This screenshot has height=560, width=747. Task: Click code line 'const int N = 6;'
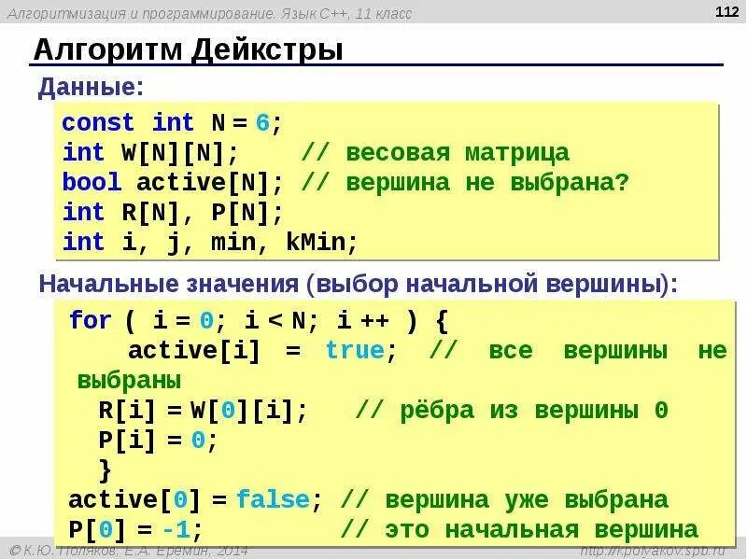(x=172, y=123)
